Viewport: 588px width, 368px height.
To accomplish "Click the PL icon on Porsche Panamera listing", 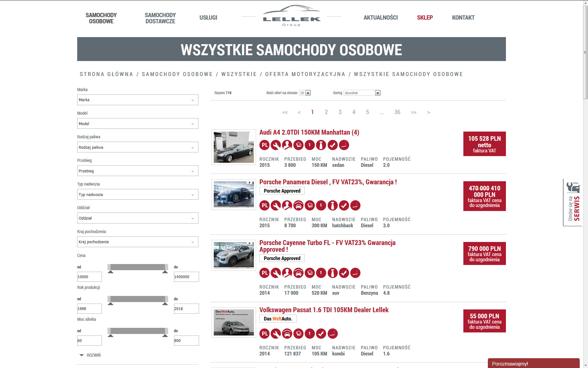I will pos(265,205).
